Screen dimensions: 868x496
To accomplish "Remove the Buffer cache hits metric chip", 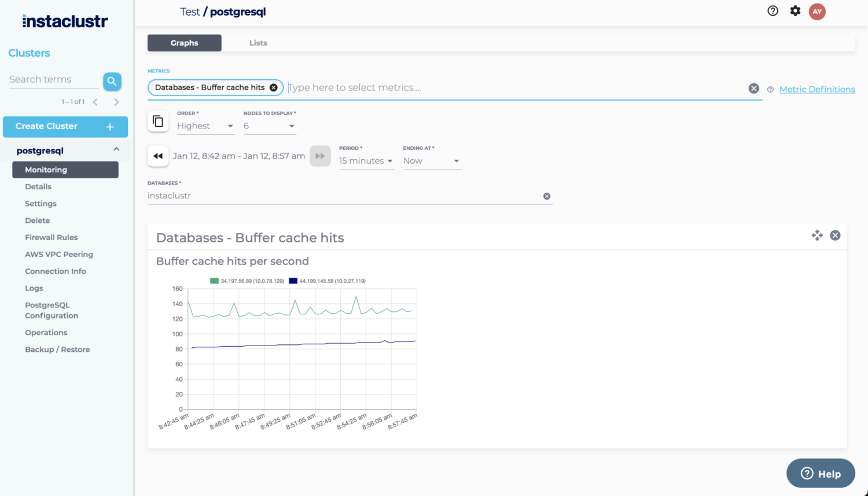I will [274, 87].
